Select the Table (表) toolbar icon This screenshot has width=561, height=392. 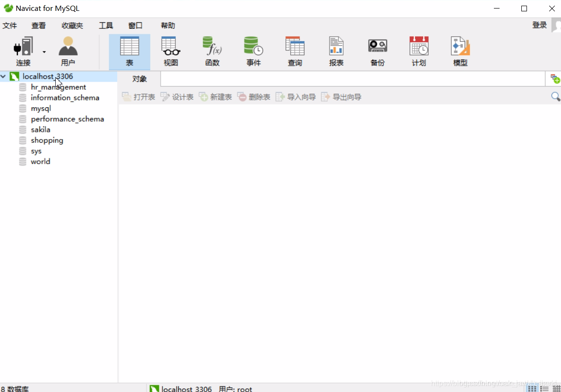tap(129, 46)
